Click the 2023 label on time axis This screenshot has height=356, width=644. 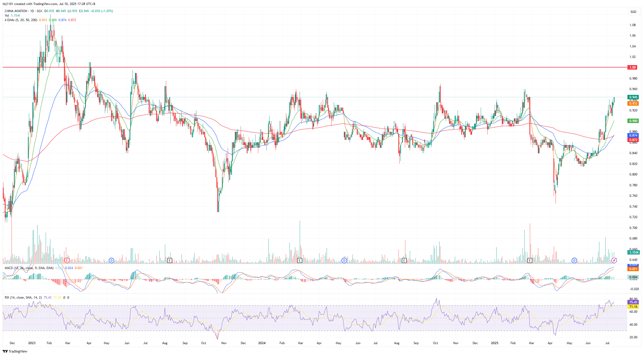(32, 343)
